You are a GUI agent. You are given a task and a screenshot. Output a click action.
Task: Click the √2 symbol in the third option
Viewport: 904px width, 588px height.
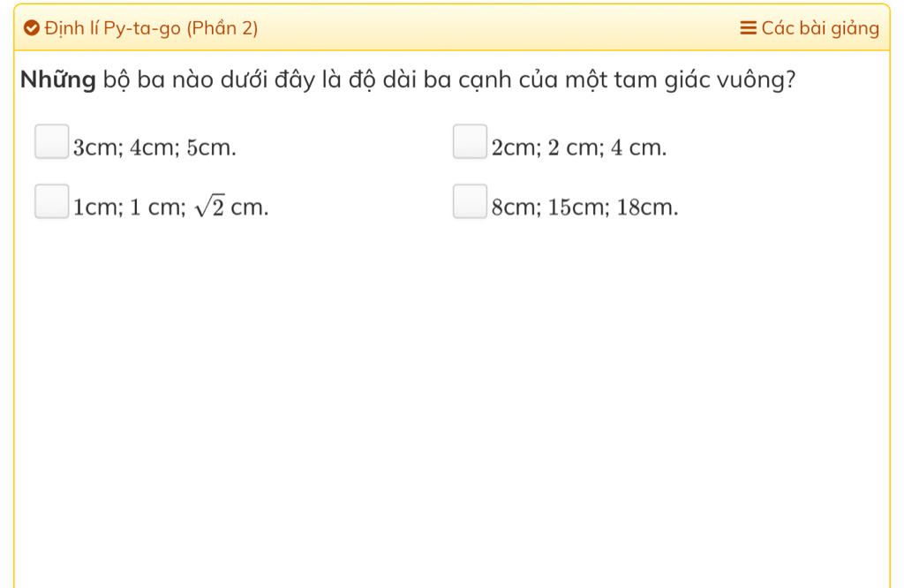click(x=208, y=207)
